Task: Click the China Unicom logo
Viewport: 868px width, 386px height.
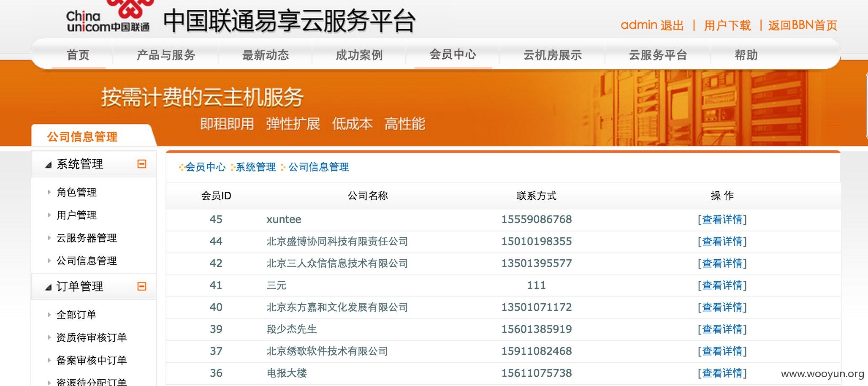Action: coord(108,17)
